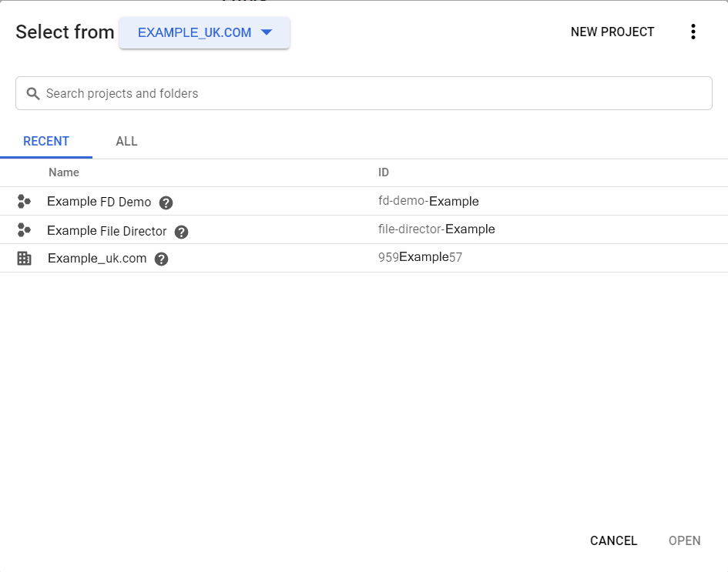
Task: Click the OPEN button
Action: click(684, 540)
